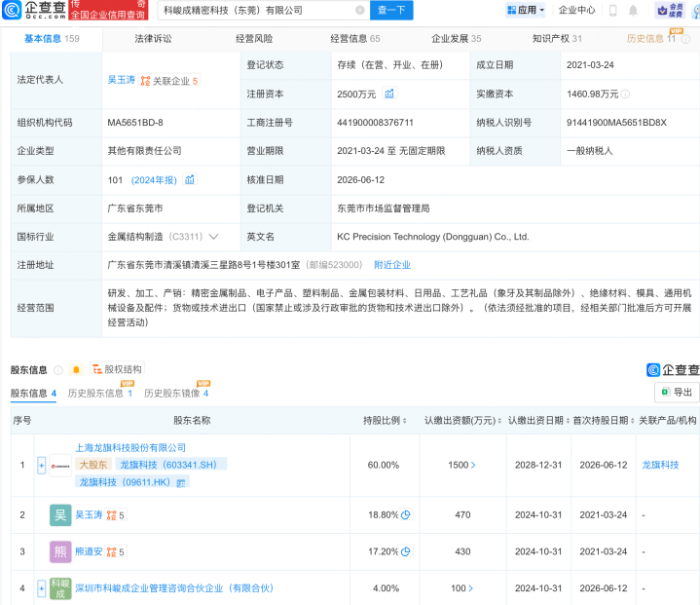Click 龙旗科技 (603341.SH) stock tag
Viewport: 700px width, 605px height.
coord(171,465)
